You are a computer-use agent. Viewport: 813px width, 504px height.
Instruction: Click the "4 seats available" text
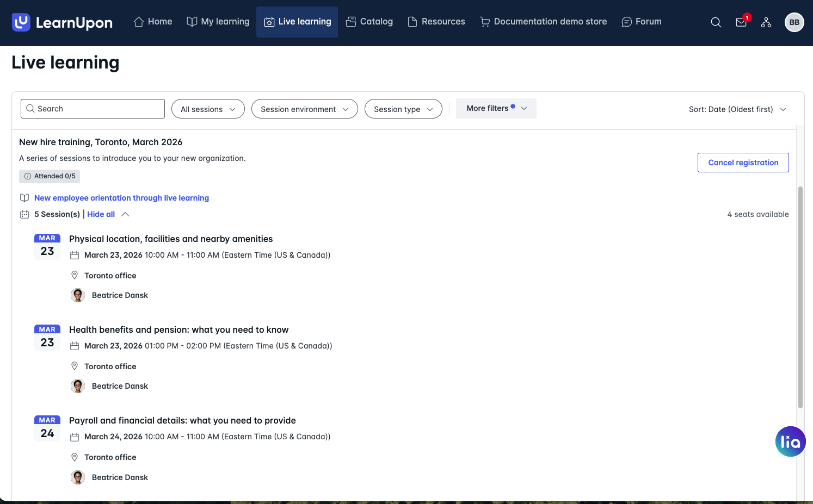click(x=758, y=214)
